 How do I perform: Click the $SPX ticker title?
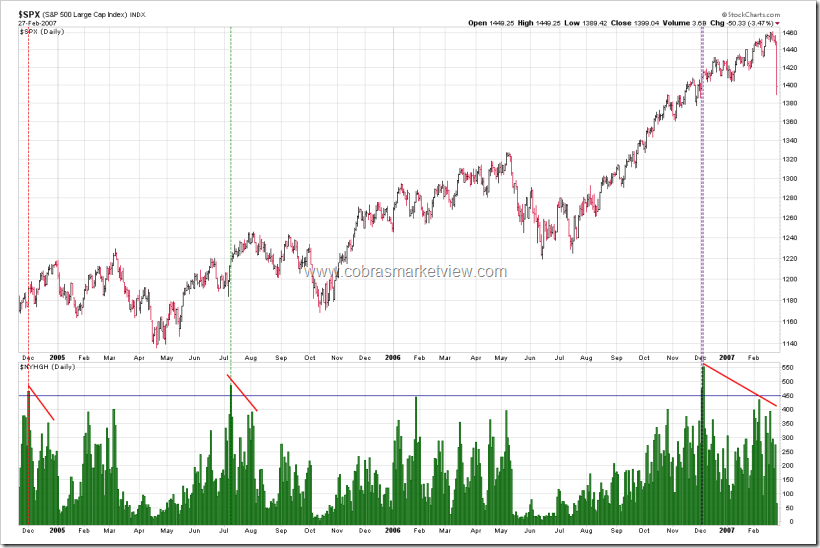click(x=29, y=14)
